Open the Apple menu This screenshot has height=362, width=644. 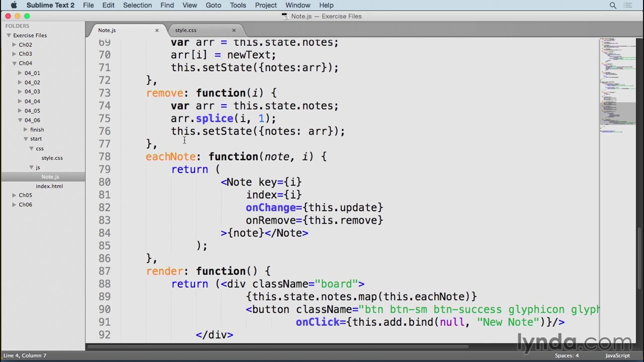coord(14,5)
